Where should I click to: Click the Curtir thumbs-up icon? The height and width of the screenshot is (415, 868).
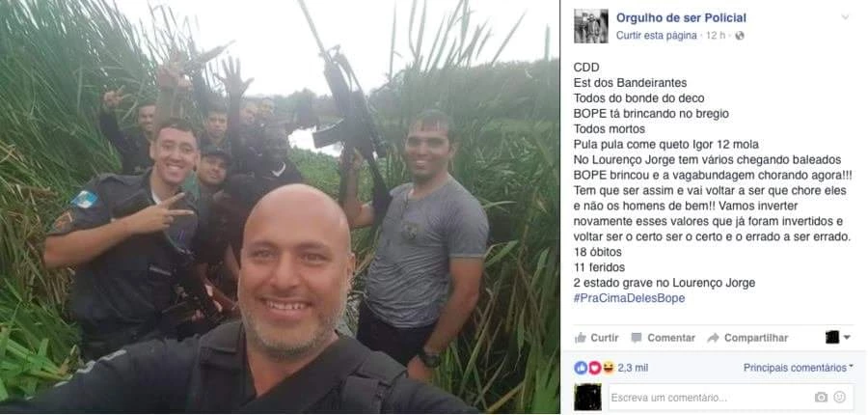pos(581,338)
